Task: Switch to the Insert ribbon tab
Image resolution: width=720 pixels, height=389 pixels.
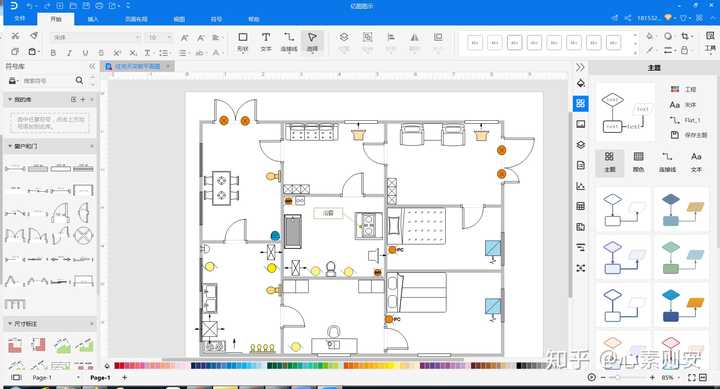Action: [93, 19]
